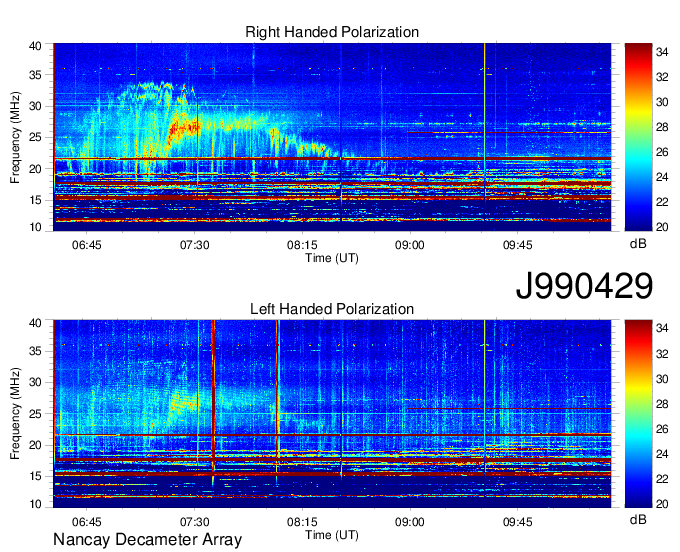Click the '06:45' tick on the top plot
The height and width of the screenshot is (552, 680).
pos(86,245)
